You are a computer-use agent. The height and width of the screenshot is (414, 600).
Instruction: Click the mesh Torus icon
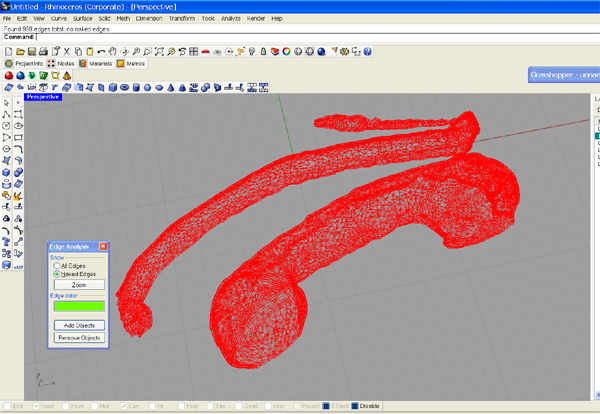[x=124, y=88]
